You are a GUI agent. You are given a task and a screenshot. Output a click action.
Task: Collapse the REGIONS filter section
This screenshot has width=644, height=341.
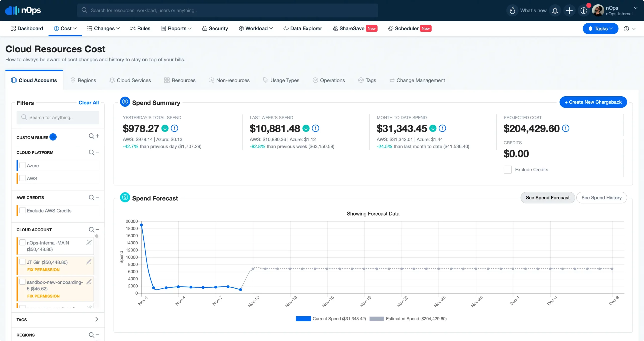97,335
